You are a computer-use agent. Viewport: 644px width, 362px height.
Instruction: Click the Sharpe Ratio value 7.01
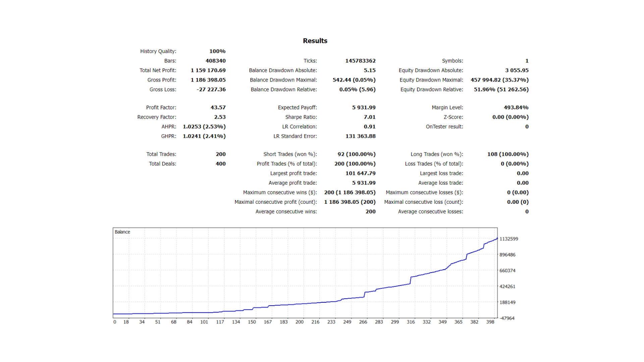(369, 117)
